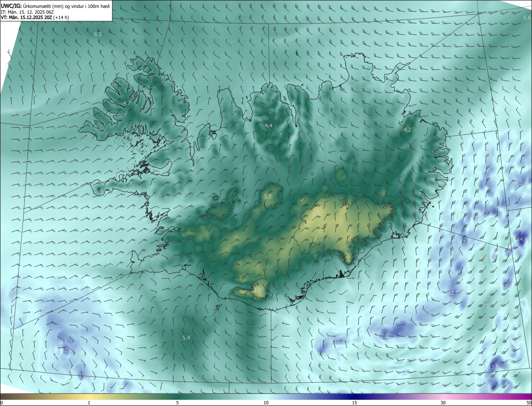Click the 'VT: Mán. 15.12.2025 20Z (+14 h)' line
This screenshot has height=406, width=532.
point(35,18)
